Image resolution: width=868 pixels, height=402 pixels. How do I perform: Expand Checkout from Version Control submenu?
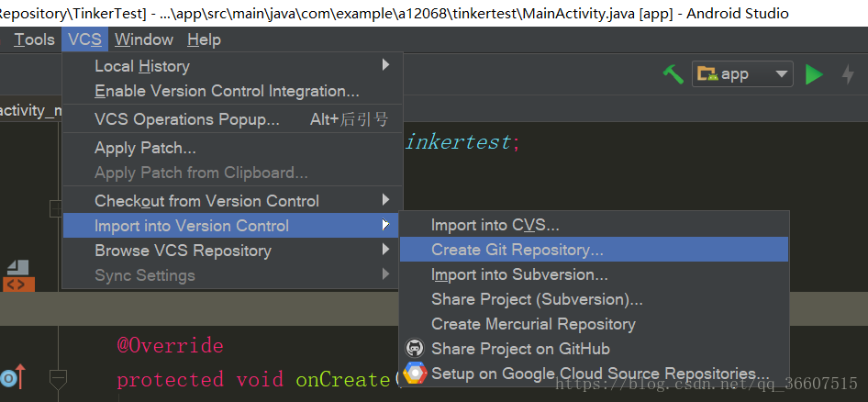click(x=232, y=200)
